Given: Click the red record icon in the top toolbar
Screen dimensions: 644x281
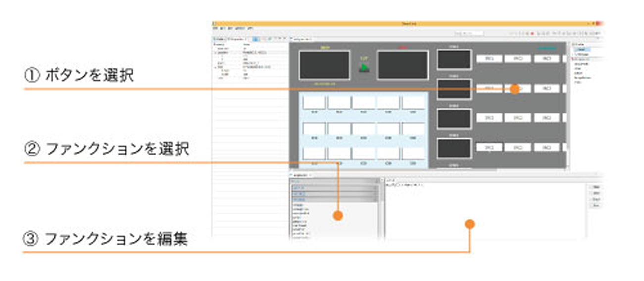Looking at the screenshot, I should click(532, 33).
